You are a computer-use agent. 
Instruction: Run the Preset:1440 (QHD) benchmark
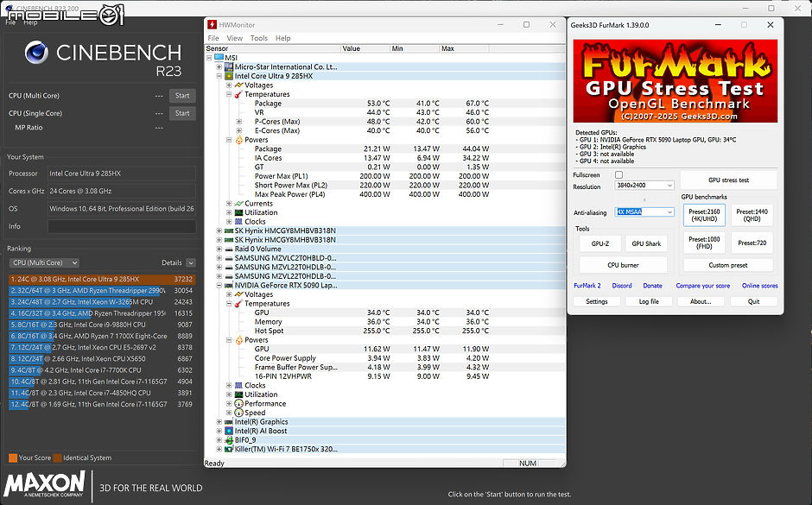click(x=752, y=215)
